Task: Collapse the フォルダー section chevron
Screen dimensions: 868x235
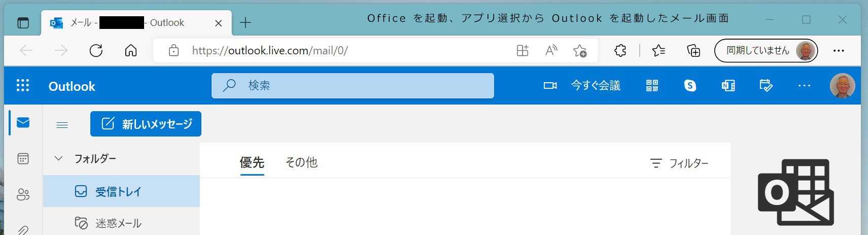Action: pyautogui.click(x=59, y=158)
